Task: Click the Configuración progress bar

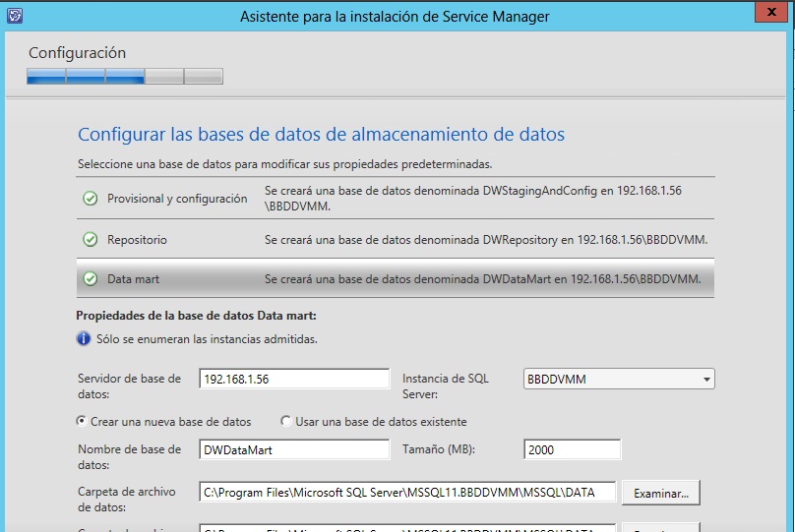Action: point(125,76)
